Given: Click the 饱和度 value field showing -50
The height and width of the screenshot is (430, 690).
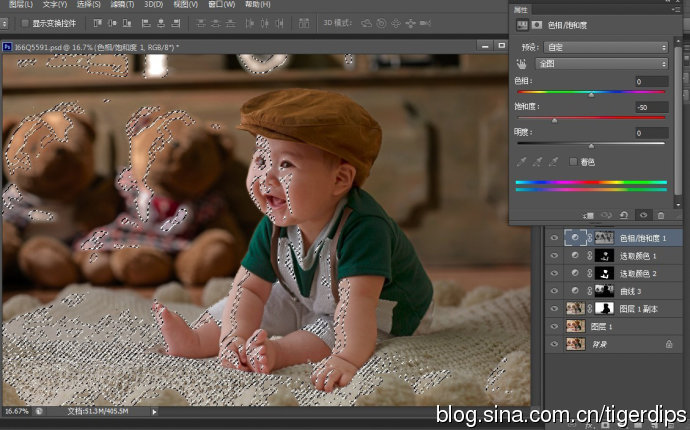Looking at the screenshot, I should pyautogui.click(x=652, y=107).
